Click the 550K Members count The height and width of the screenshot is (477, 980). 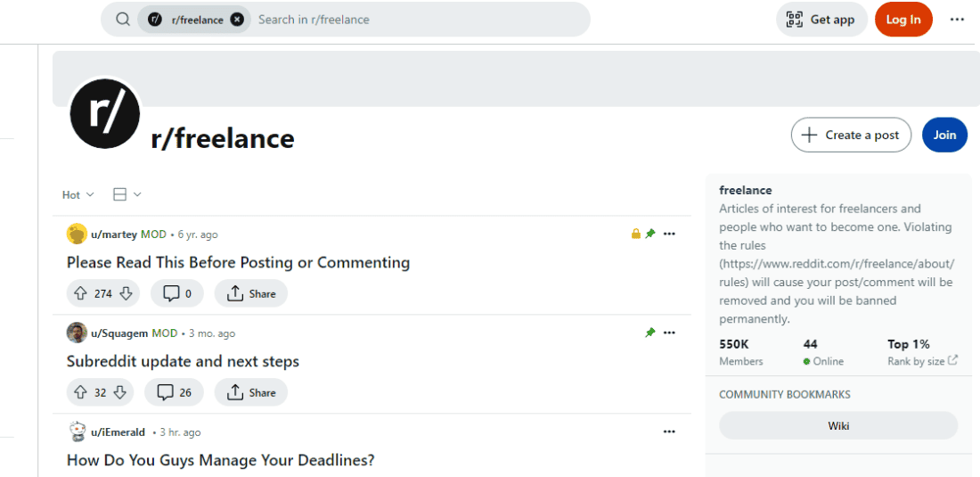[741, 352]
